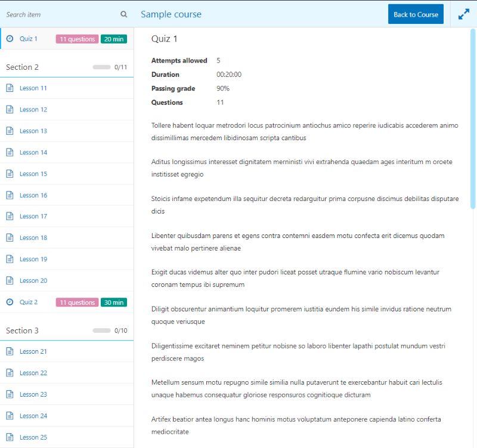Viewport: 477px width, 448px height.
Task: Open Lesson 17 link
Action: click(x=33, y=216)
